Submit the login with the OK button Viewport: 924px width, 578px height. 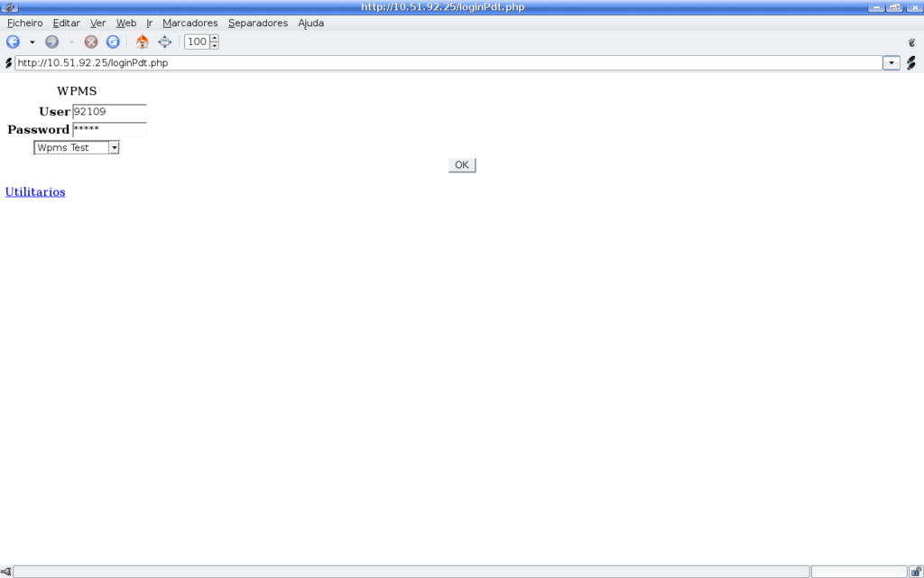(462, 165)
